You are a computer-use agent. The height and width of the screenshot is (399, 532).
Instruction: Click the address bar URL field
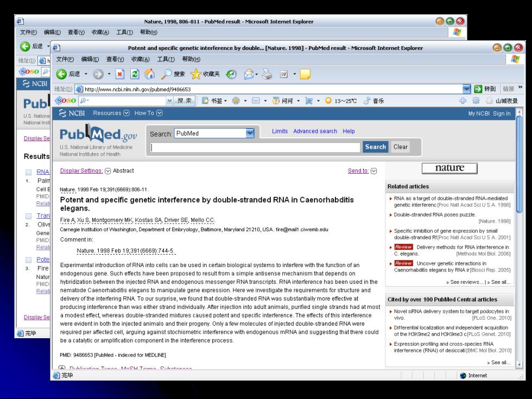(x=269, y=89)
